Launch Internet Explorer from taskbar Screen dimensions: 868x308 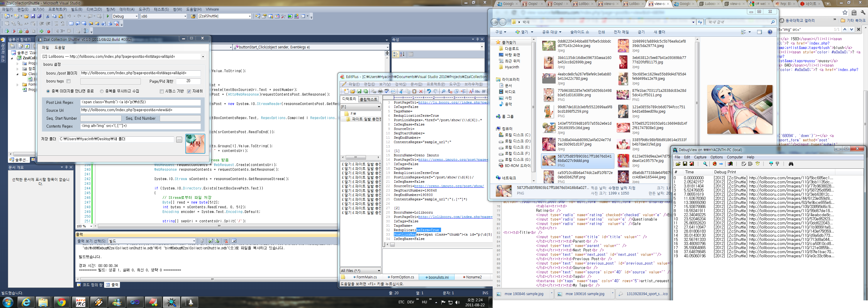(26, 302)
